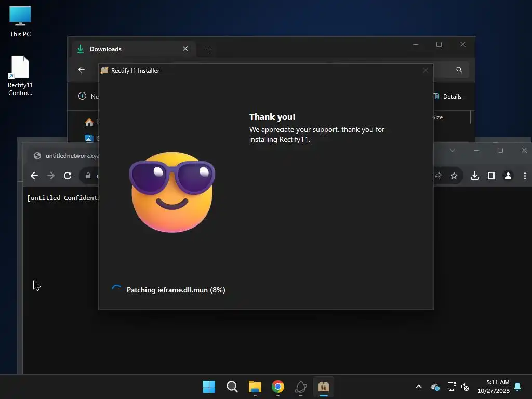
Task: Toggle the Details pane in File Explorer
Action: tap(447, 96)
